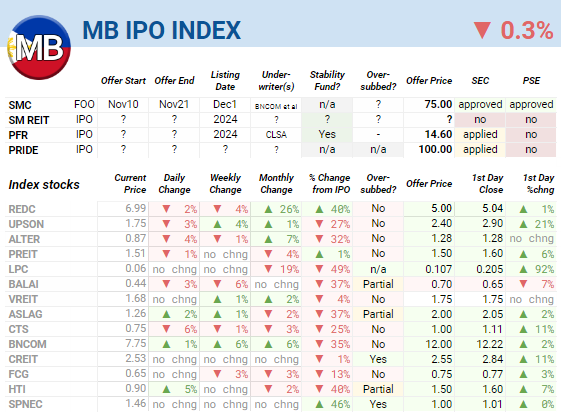Viewport: 561px width, 418px height.
Task: Select the Offer End column header
Action: [174, 81]
